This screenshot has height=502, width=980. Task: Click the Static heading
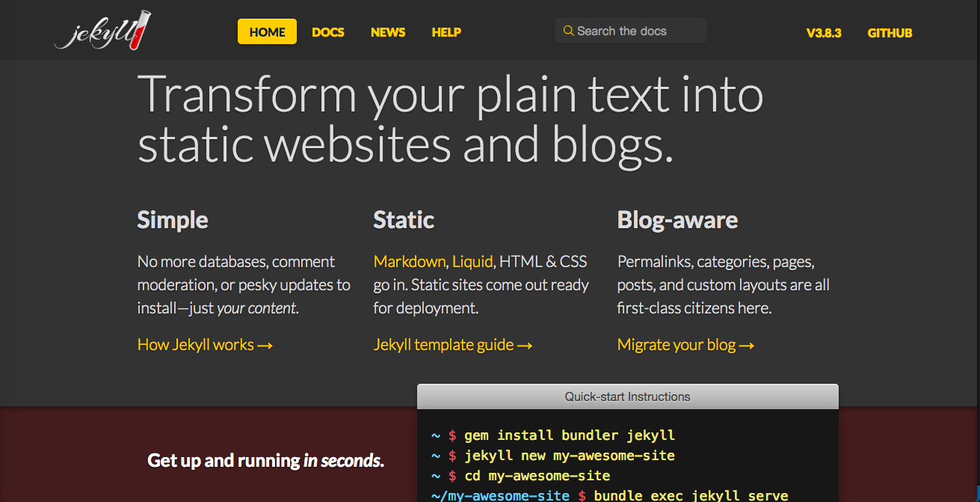tap(404, 220)
